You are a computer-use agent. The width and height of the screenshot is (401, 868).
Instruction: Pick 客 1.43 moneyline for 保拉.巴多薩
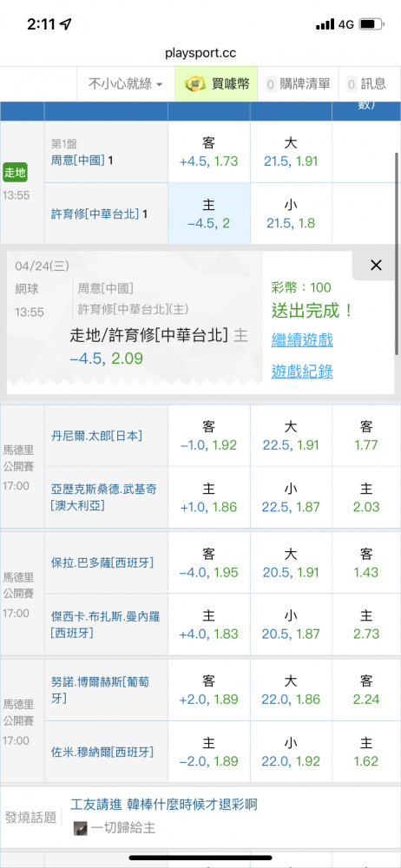click(366, 563)
